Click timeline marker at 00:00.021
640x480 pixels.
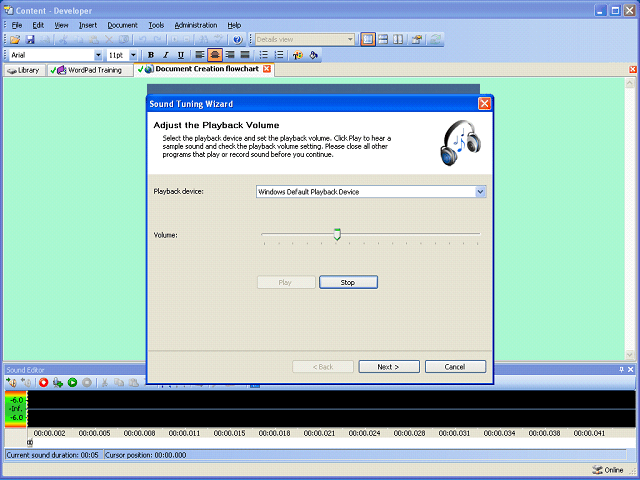(x=319, y=433)
